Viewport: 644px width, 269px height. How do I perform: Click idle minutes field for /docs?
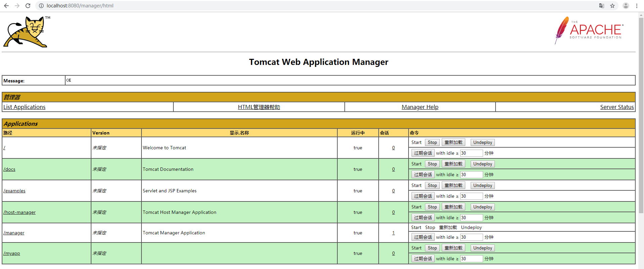coord(472,175)
